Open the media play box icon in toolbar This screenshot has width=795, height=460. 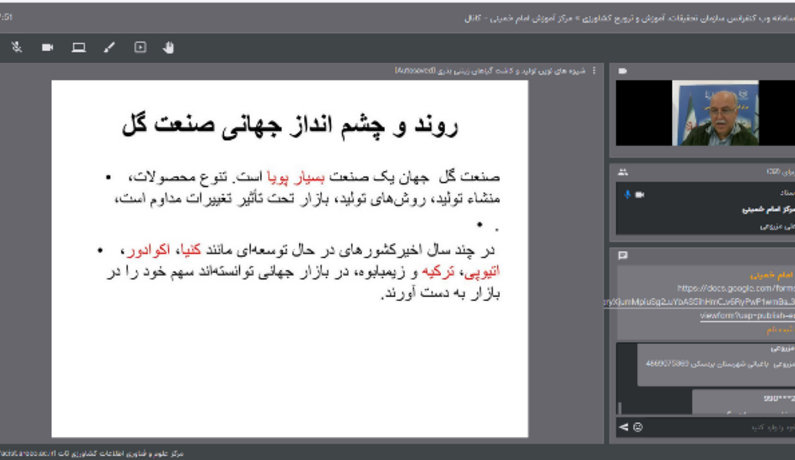point(140,47)
